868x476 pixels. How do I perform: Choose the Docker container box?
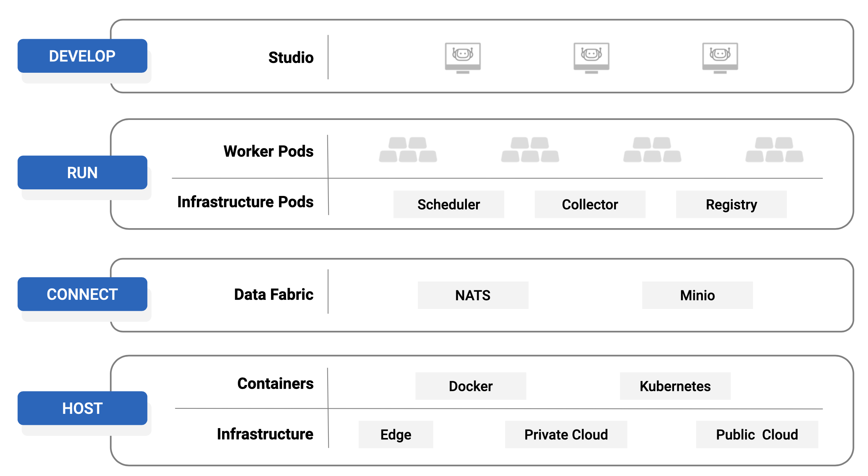pos(471,386)
